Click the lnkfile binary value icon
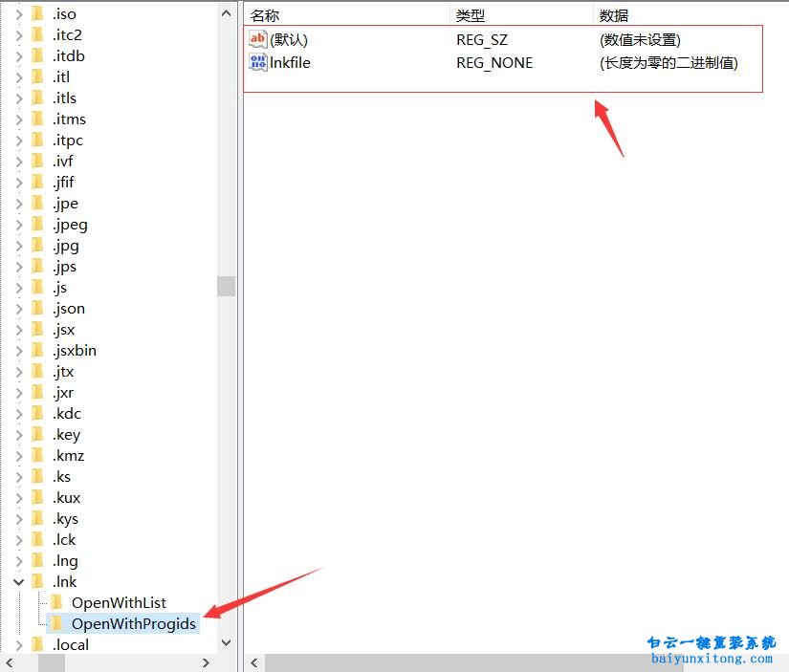 click(258, 63)
